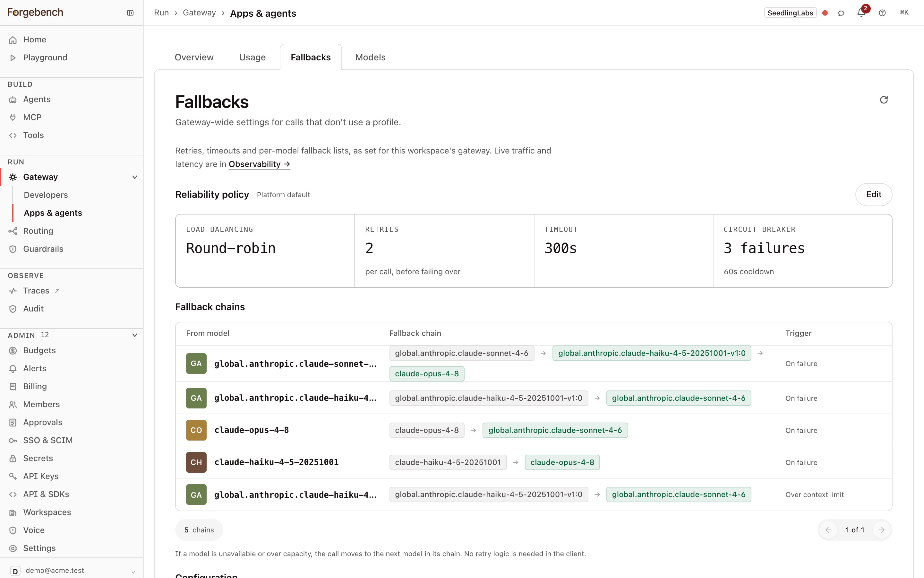Screen dimensions: 924x578
Task: Open the help question-mark icon
Action: tap(882, 13)
